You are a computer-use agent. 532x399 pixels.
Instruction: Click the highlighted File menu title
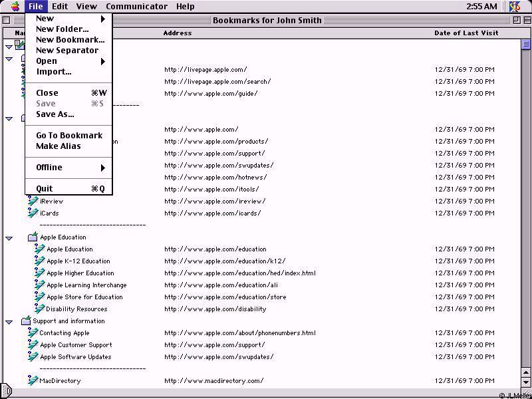point(36,6)
